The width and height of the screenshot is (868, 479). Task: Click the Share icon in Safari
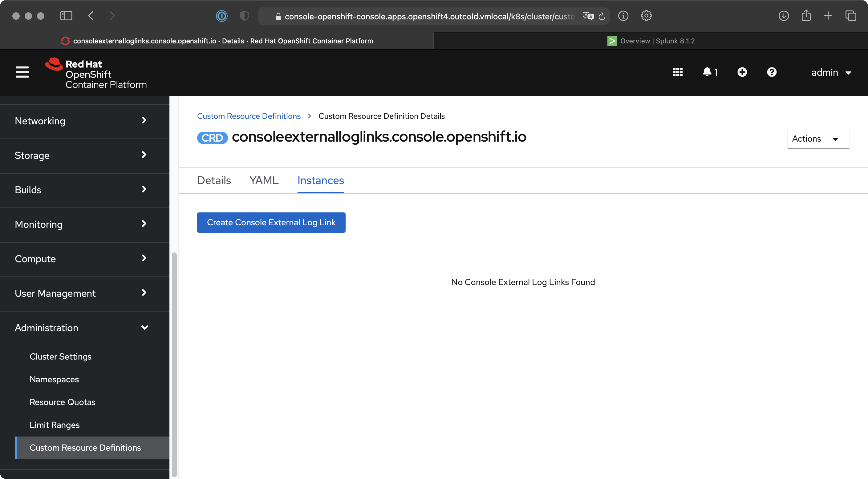coord(806,15)
